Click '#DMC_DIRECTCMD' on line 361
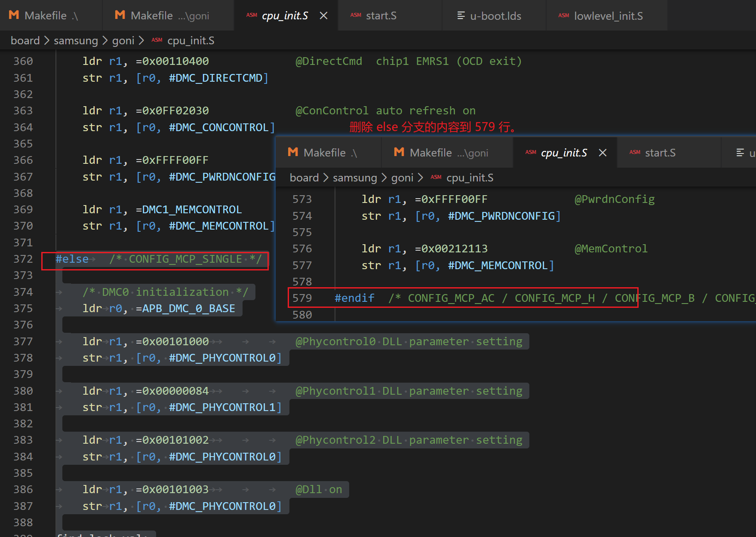 (x=215, y=78)
